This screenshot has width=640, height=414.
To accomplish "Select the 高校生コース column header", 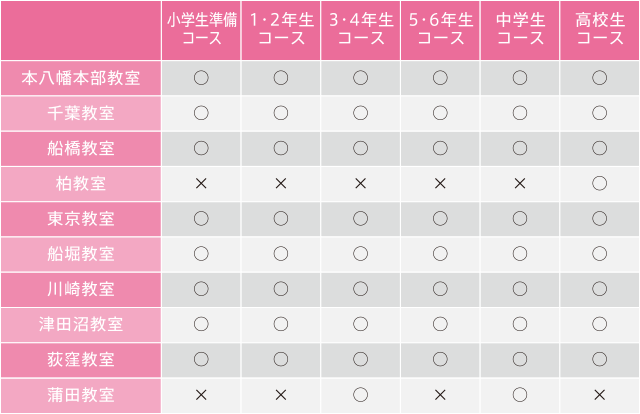I will click(x=600, y=30).
